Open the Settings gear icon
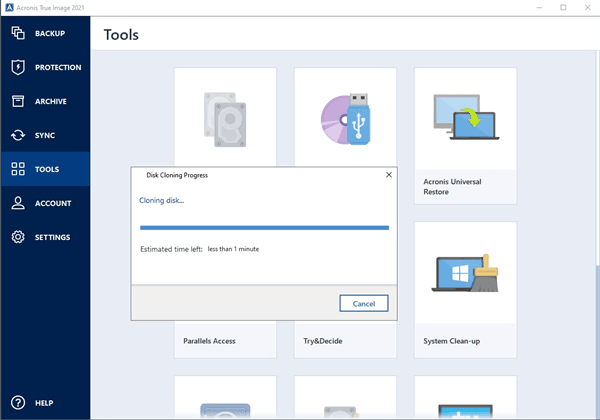 [18, 237]
